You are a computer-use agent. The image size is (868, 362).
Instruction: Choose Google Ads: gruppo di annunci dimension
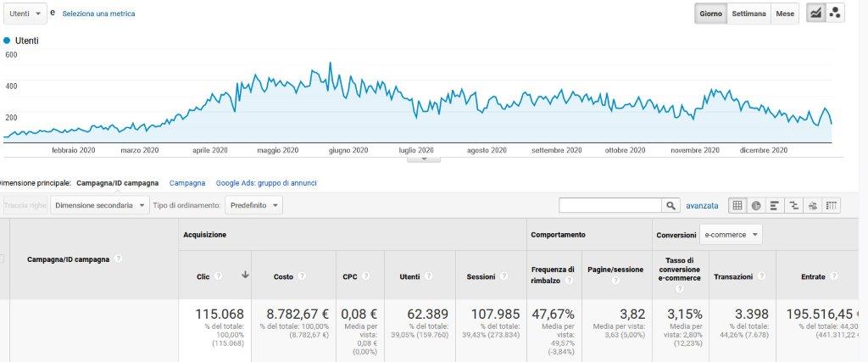(266, 182)
